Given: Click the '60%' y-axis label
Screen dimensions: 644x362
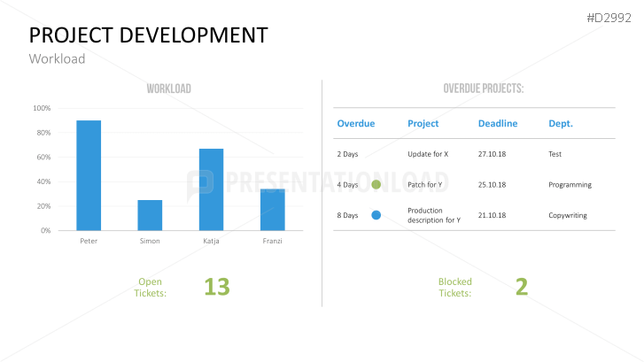Looking at the screenshot, I should 43,157.
